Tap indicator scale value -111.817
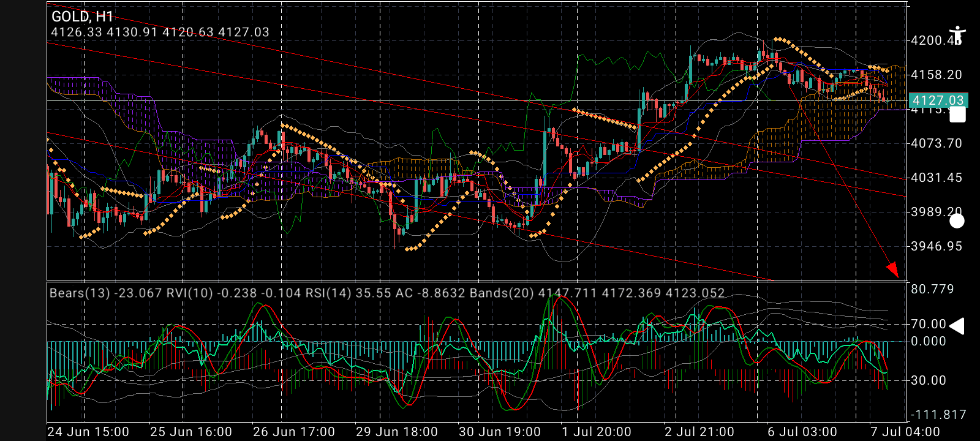980x441 pixels. pyautogui.click(x=938, y=415)
